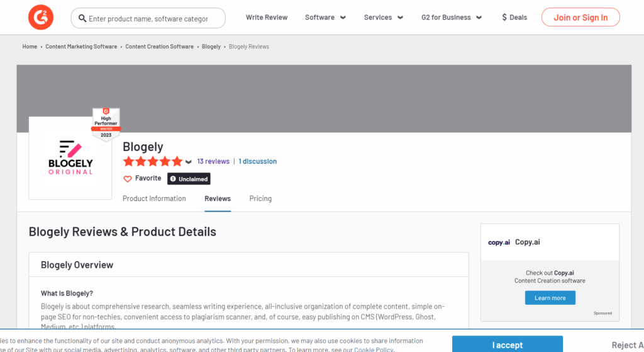Open Content Marketing Software breadcrumb
Screen dimensions: 644x352
81,47
